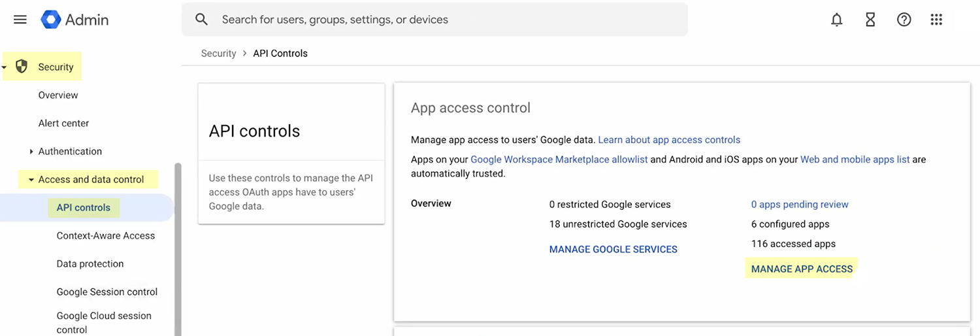Open the Authentication sidebar item
Screen dimensions: 980x336
pos(70,152)
